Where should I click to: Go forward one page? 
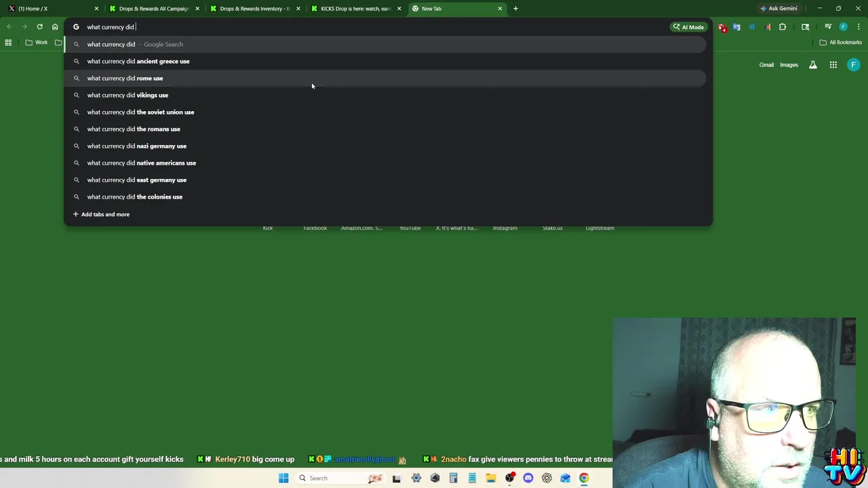click(24, 27)
